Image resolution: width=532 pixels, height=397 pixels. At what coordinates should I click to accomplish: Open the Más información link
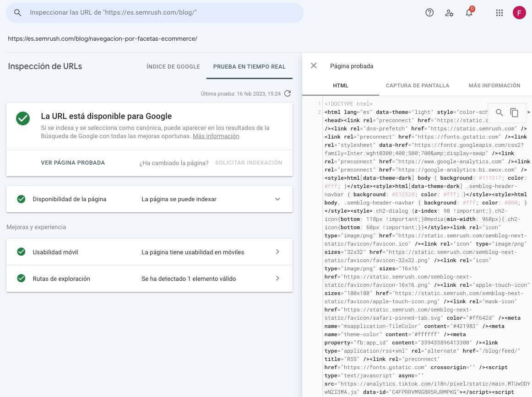pos(216,136)
